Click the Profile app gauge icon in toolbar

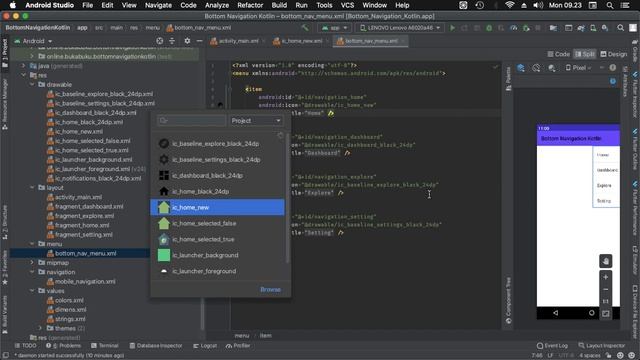pos(514,28)
